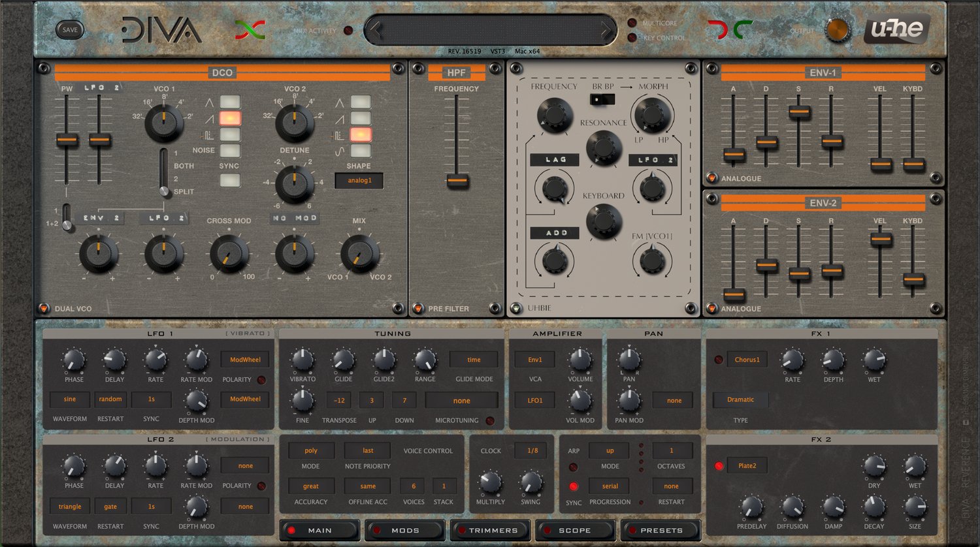980x547 pixels.
Task: Click the ENV-2 VEL slider handle
Action: point(881,240)
